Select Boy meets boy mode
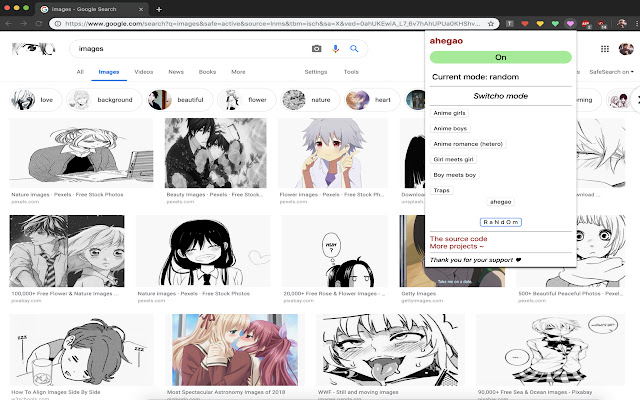The image size is (640, 400). click(x=455, y=175)
